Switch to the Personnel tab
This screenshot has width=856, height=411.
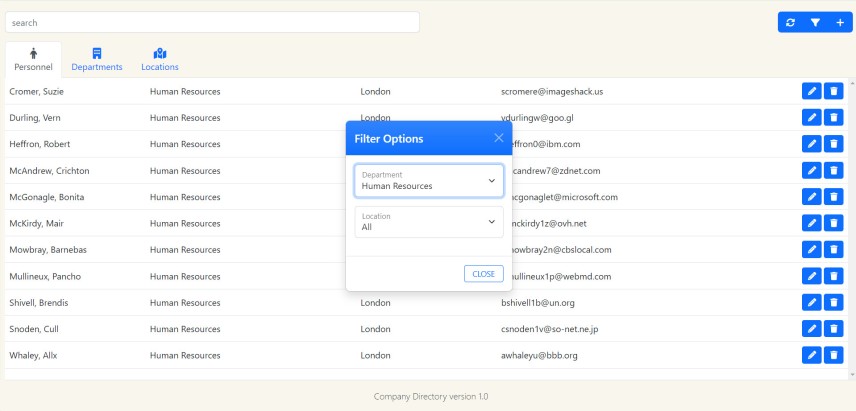[33, 59]
